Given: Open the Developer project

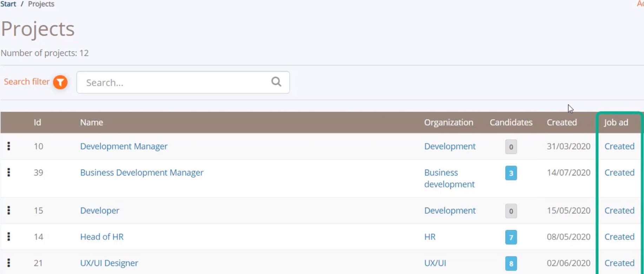Looking at the screenshot, I should [100, 211].
